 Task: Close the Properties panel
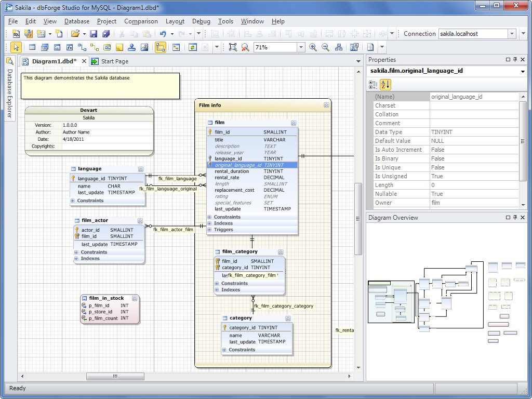click(523, 59)
